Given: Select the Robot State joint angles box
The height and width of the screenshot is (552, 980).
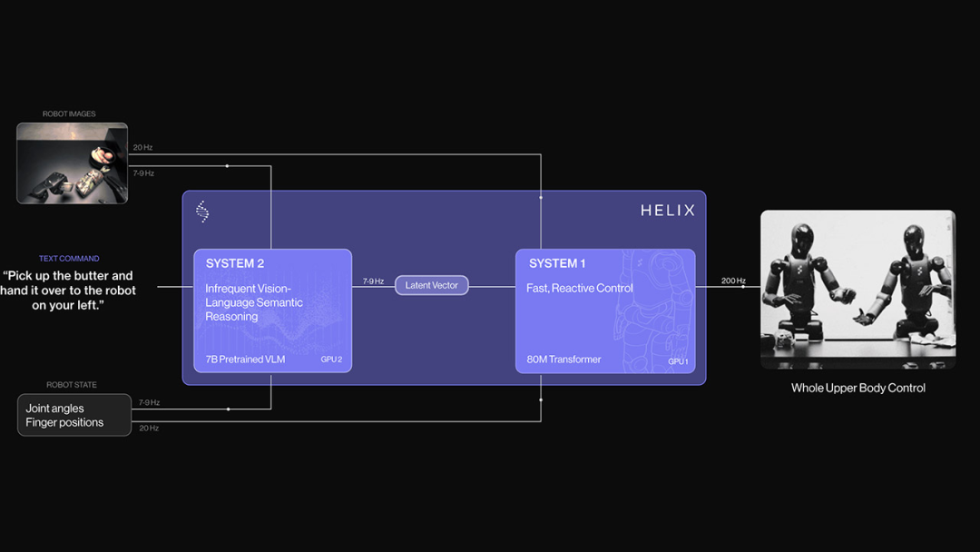Looking at the screenshot, I should pos(74,415).
